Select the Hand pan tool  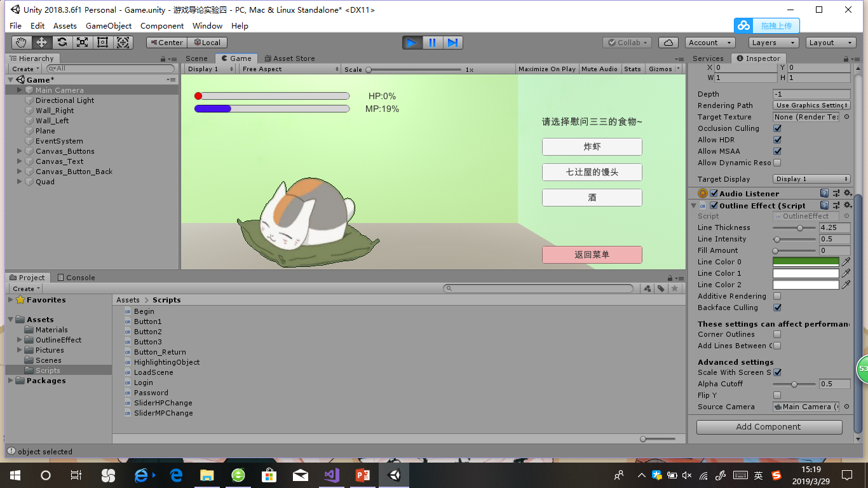pyautogui.click(x=21, y=42)
